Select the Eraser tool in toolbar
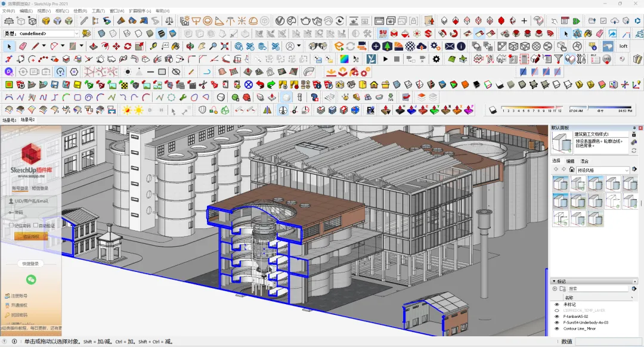 [23, 47]
